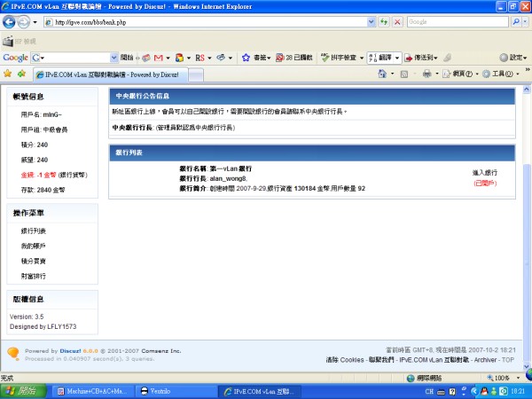Viewport: 532px width, 399px height.
Task: Click the red RS toolbar icon
Action: point(199,58)
